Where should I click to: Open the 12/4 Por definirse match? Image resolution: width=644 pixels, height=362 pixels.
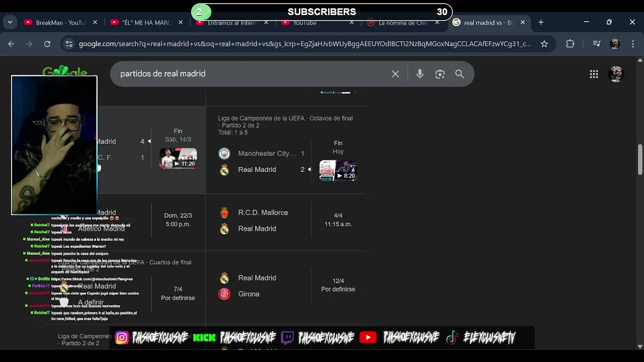[338, 285]
